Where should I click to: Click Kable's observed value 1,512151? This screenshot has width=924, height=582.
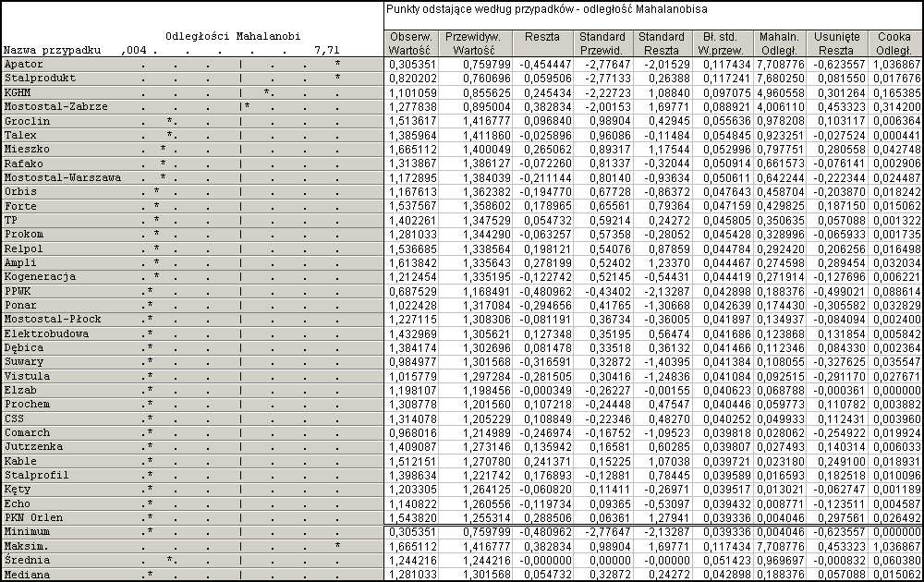(x=412, y=461)
